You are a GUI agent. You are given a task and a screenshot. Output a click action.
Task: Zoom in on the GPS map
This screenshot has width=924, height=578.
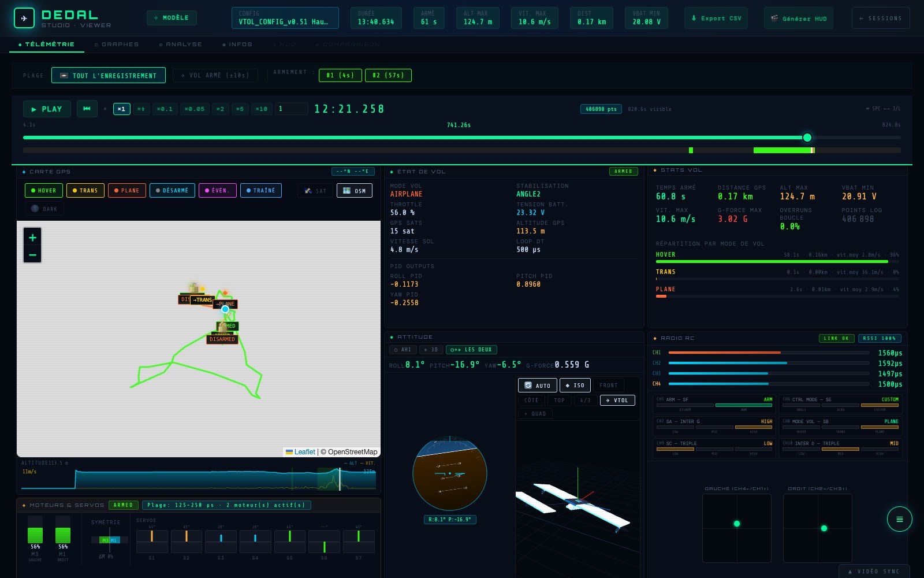(32, 238)
